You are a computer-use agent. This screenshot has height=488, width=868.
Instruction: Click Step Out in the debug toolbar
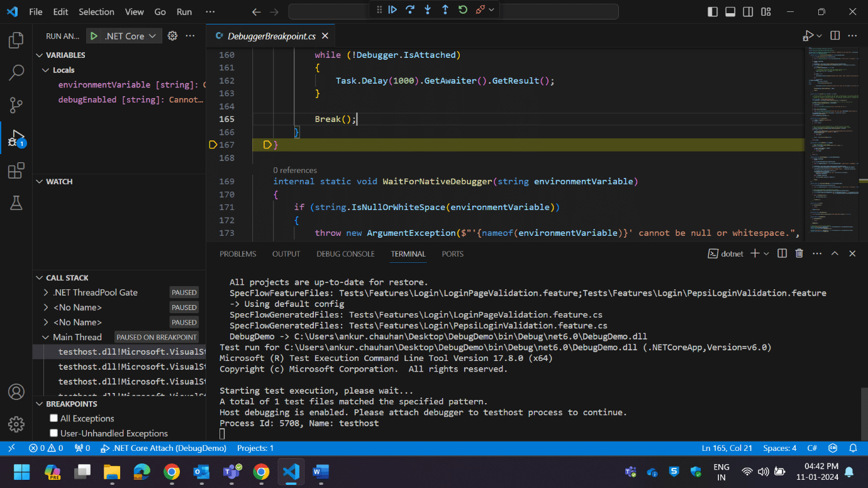445,9
